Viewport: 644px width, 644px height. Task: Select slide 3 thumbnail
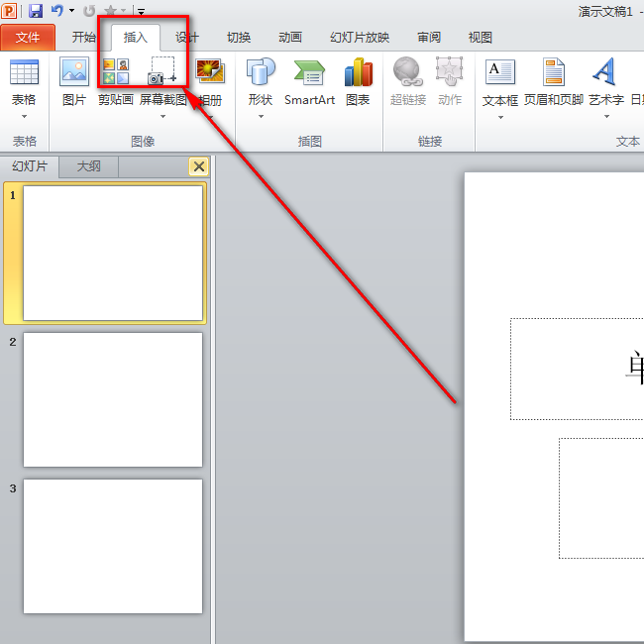tap(113, 546)
